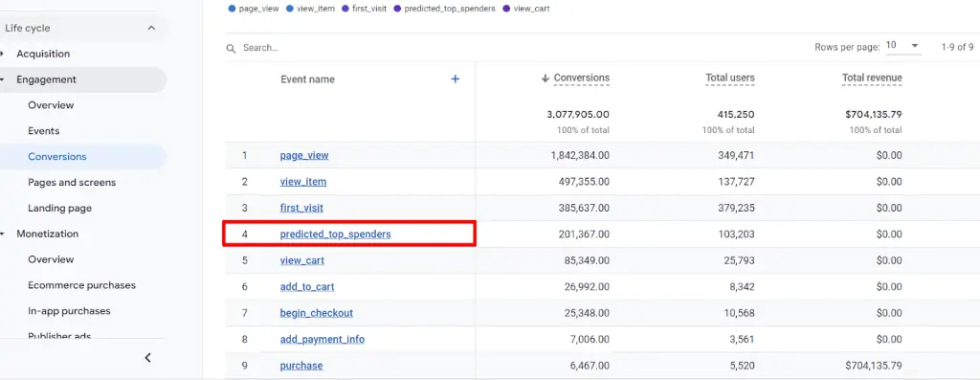The width and height of the screenshot is (980, 380).
Task: Click the search magnifier icon
Action: click(x=231, y=48)
